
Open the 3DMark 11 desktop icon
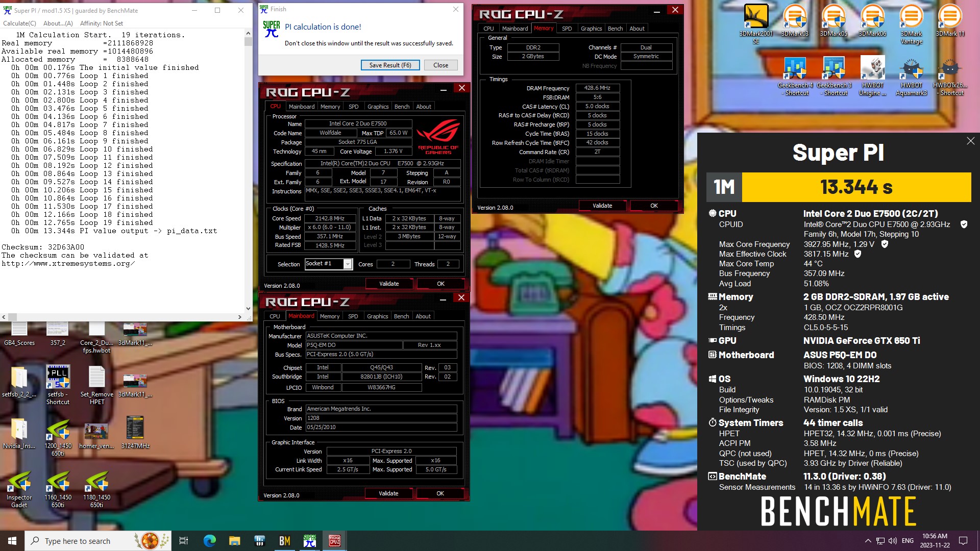[950, 20]
